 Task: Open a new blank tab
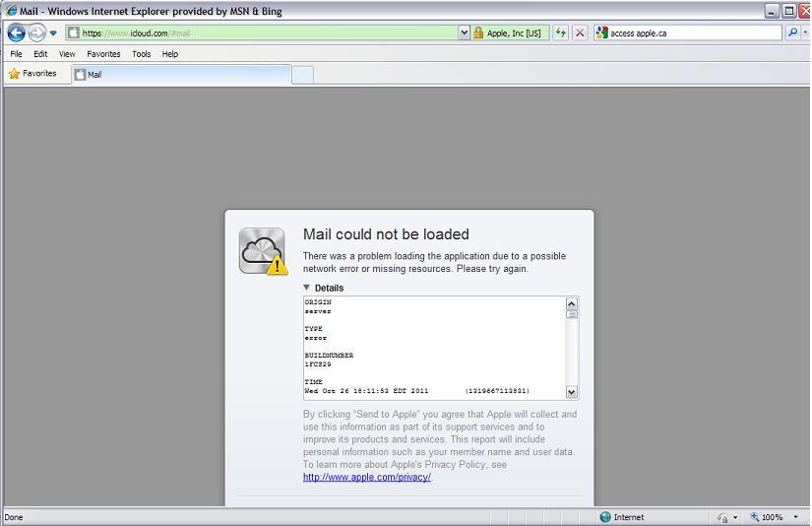302,75
